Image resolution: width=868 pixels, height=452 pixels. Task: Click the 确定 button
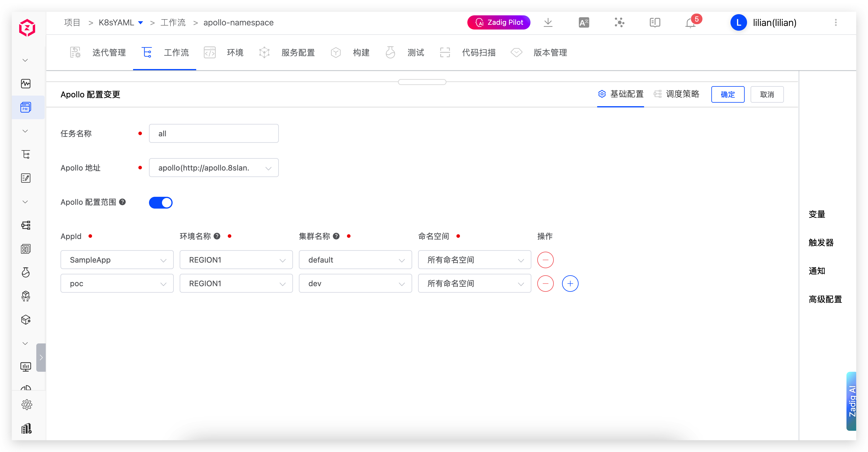pyautogui.click(x=728, y=94)
